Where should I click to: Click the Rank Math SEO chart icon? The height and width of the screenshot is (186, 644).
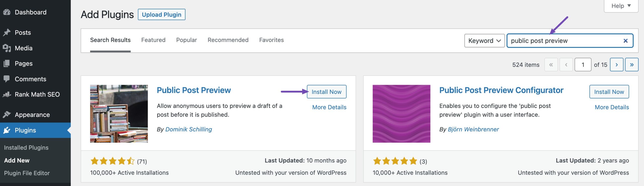click(x=7, y=94)
